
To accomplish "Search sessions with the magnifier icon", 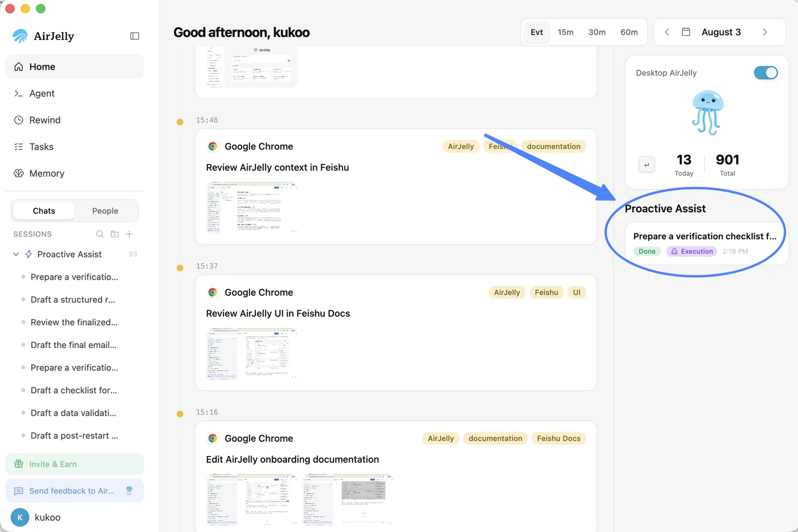I will (100, 234).
